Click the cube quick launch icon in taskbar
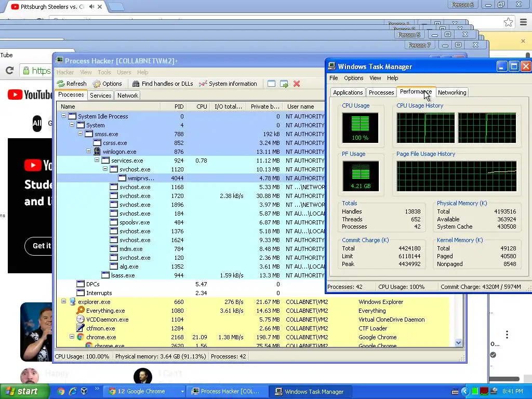532x399 pixels. [x=84, y=391]
